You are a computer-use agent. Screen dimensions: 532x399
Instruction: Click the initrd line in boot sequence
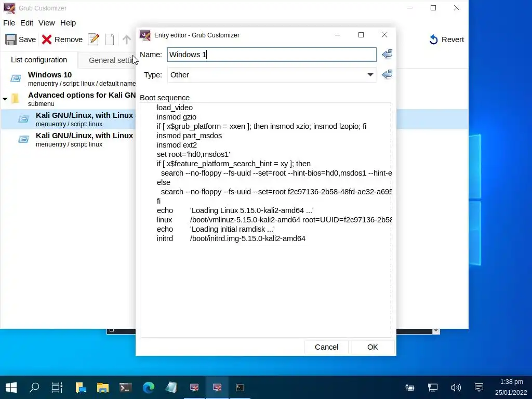coord(231,238)
